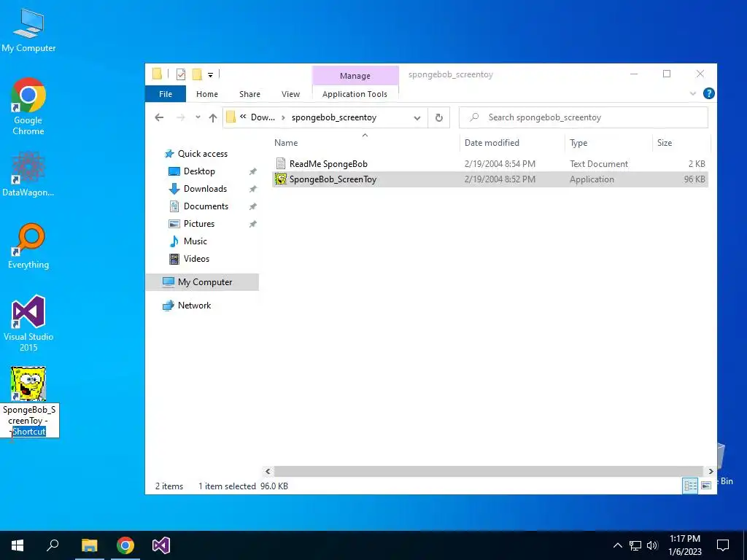This screenshot has width=747, height=560.
Task: Click the Forward navigation arrow
Action: point(181,117)
